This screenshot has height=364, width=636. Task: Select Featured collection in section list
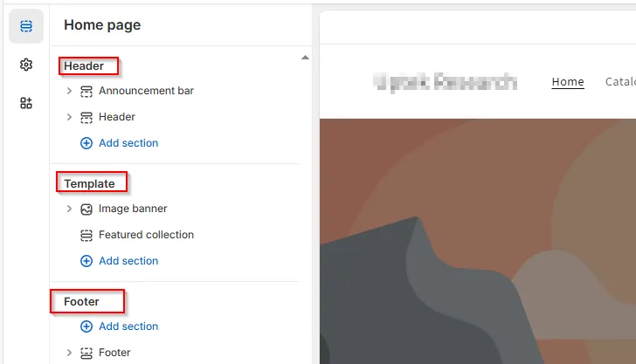[147, 235]
